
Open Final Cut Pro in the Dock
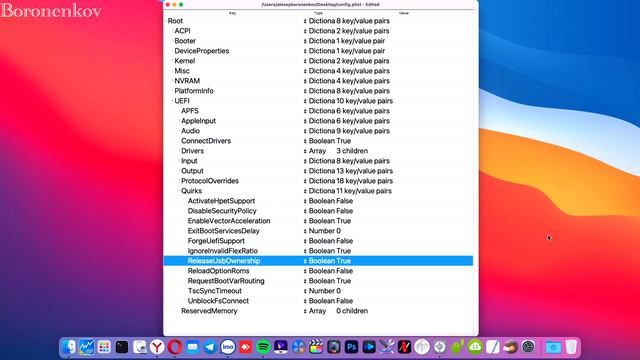[x=316, y=347]
